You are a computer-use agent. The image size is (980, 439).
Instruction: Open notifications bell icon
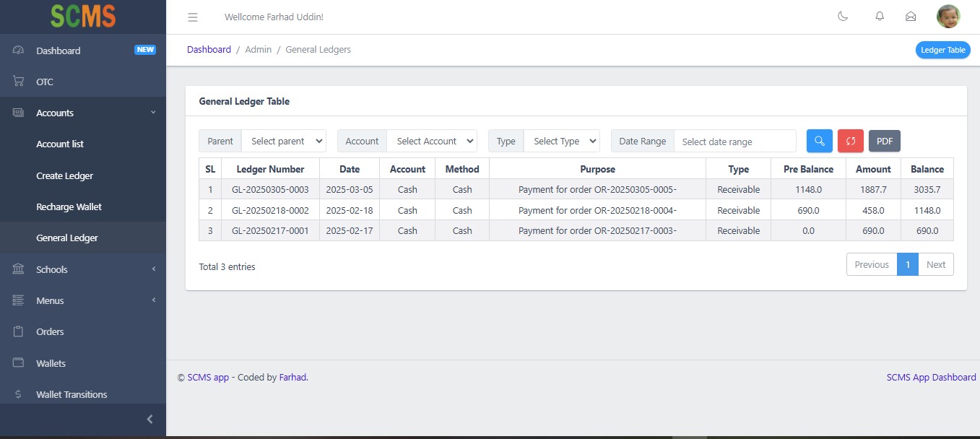880,17
